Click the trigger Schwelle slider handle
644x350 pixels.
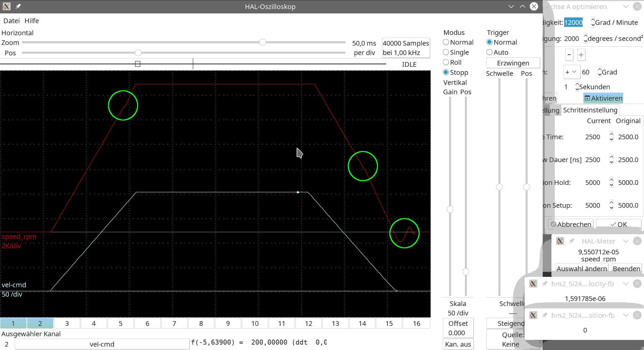click(x=499, y=187)
